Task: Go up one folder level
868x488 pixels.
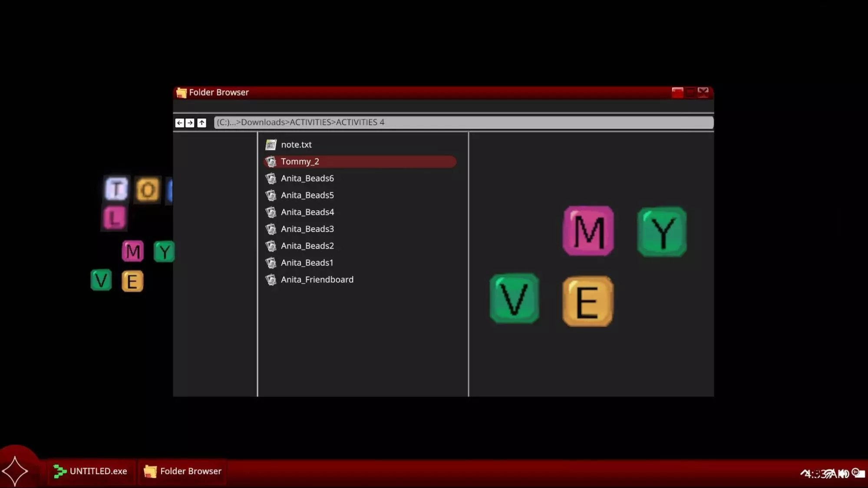Action: [x=201, y=123]
